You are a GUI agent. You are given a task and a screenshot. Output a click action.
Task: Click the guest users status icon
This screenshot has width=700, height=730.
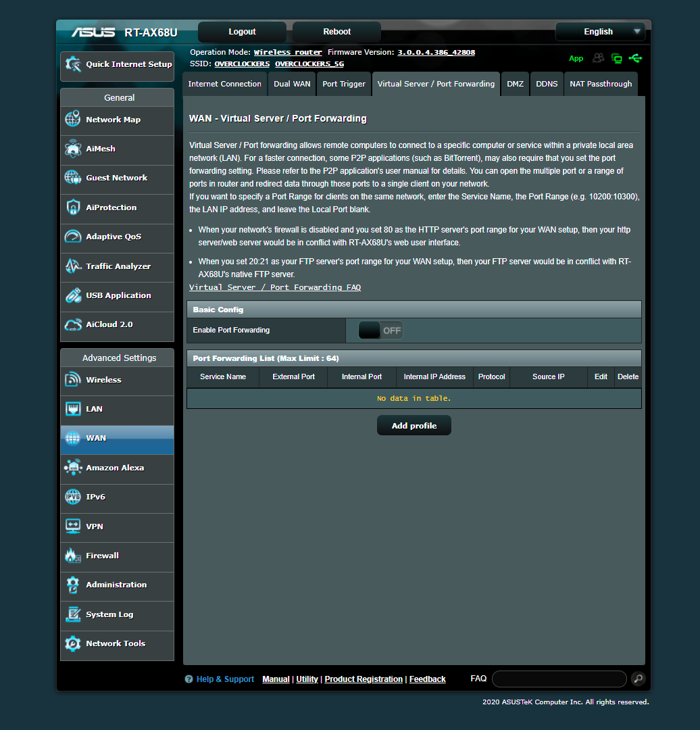[598, 57]
